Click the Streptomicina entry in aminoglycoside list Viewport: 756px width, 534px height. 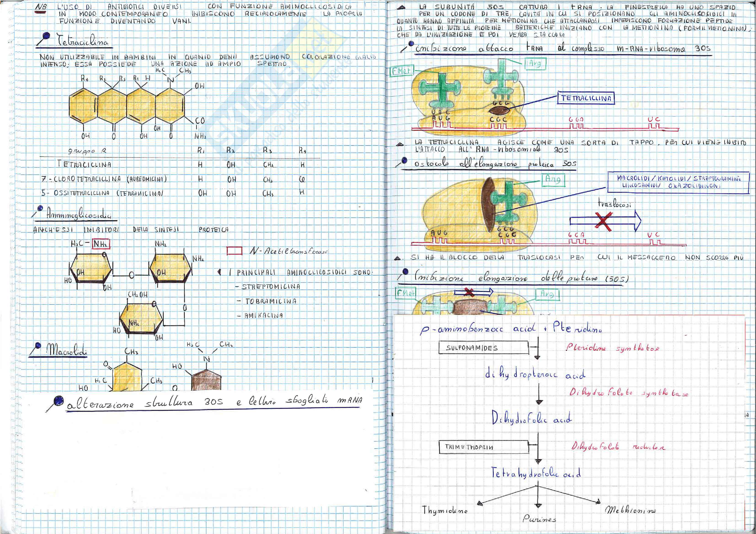coord(271,287)
